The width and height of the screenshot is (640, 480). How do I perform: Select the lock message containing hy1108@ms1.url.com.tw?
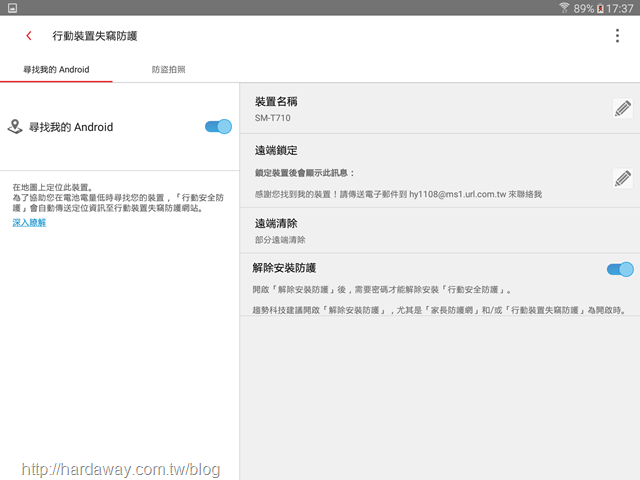point(398,194)
